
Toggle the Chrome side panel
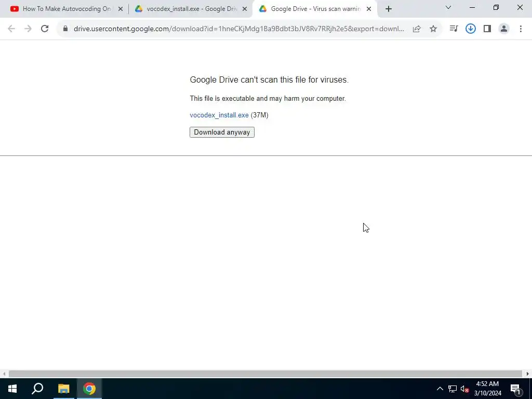click(487, 29)
